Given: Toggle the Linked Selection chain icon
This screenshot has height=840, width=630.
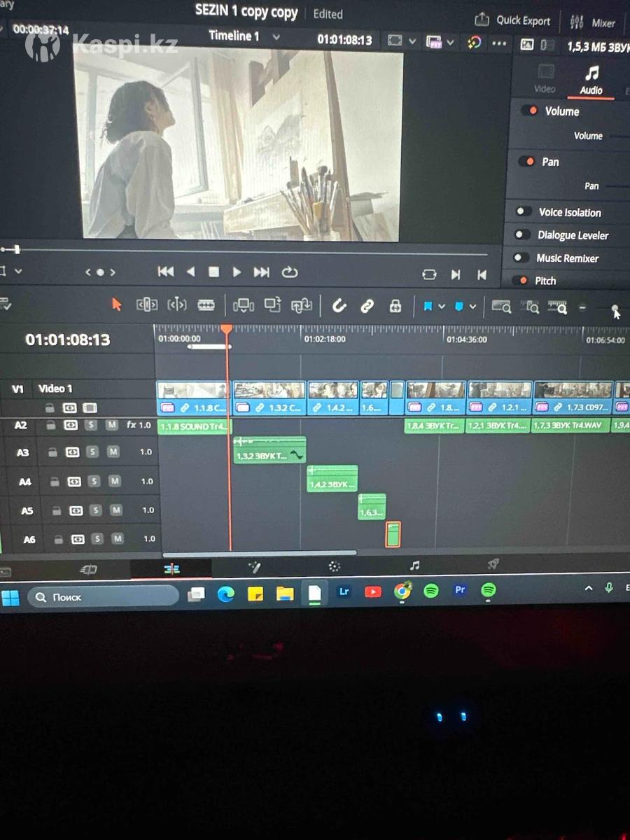Looking at the screenshot, I should point(367,306).
